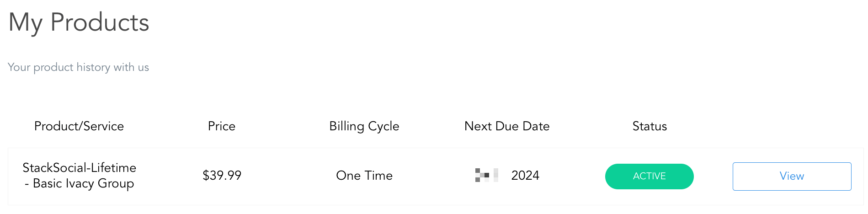Click the Billing Cycle column header
868x214 pixels.
(364, 127)
